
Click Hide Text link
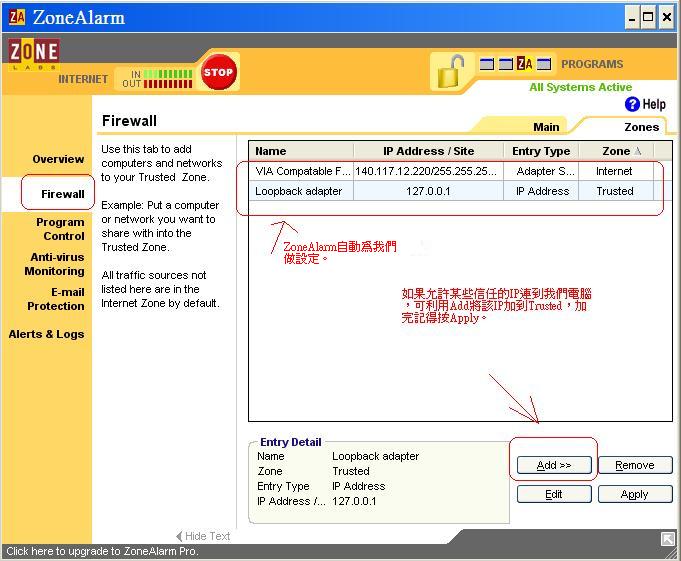tap(203, 536)
